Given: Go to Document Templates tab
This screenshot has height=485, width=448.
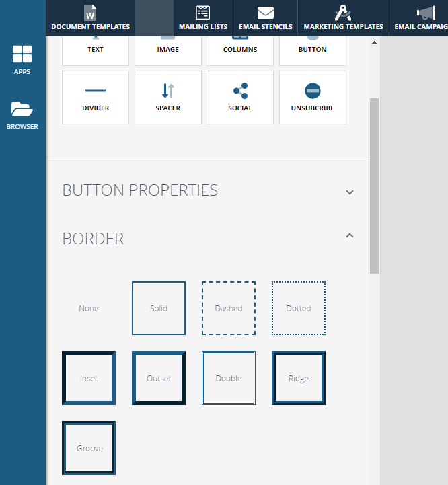Looking at the screenshot, I should pyautogui.click(x=91, y=18).
